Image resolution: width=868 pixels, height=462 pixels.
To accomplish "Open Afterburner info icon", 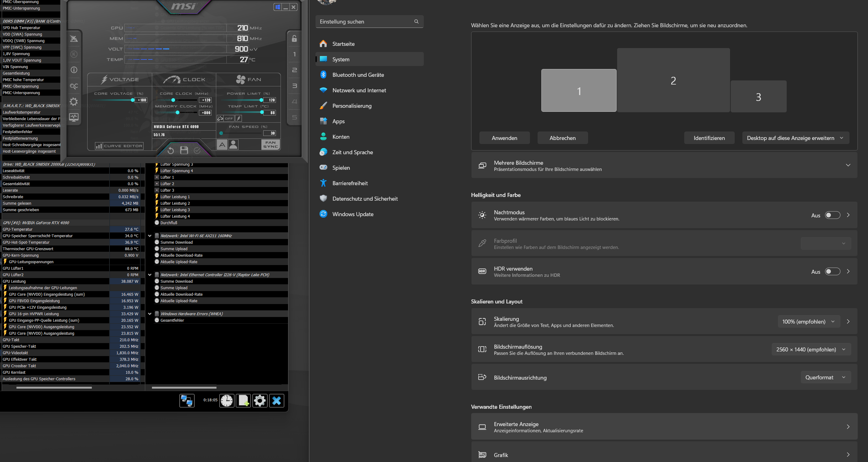I will coord(74,70).
